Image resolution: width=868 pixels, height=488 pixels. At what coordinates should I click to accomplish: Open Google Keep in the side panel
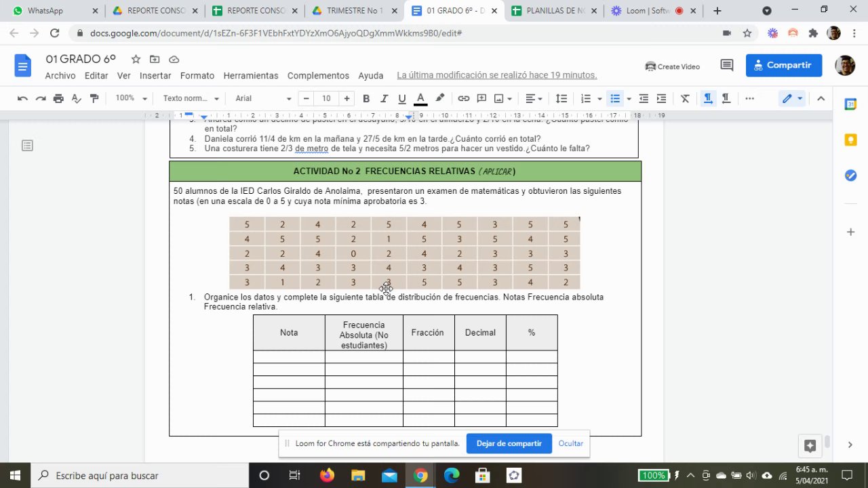coord(850,140)
